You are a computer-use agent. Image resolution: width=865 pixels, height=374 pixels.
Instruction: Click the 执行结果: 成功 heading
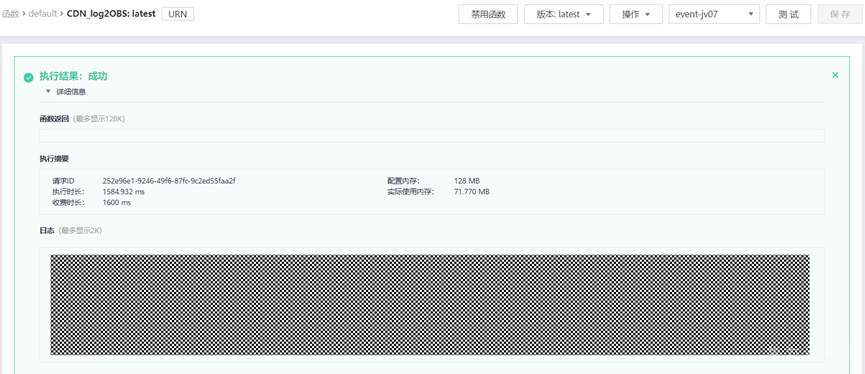pyautogui.click(x=73, y=76)
